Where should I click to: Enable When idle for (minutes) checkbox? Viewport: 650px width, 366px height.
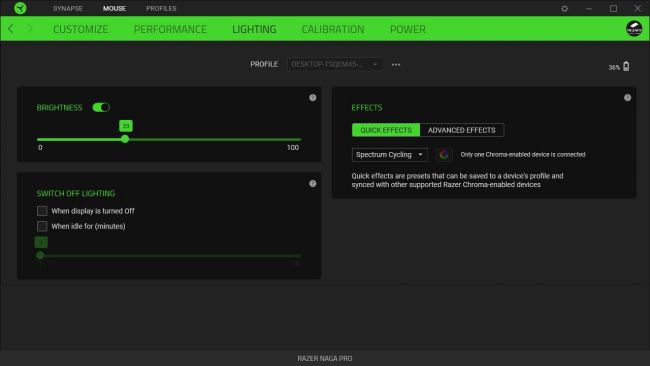click(x=42, y=226)
